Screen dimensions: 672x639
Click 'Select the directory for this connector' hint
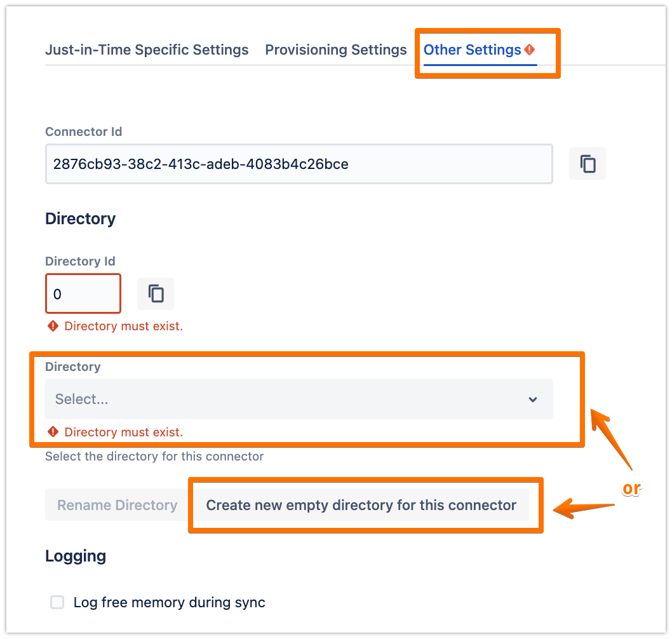point(154,456)
